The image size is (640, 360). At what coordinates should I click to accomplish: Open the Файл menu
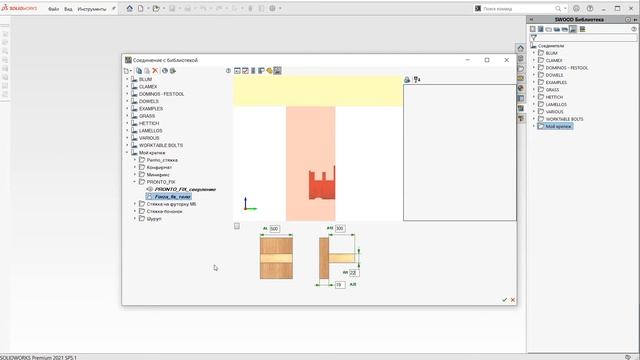53,9
